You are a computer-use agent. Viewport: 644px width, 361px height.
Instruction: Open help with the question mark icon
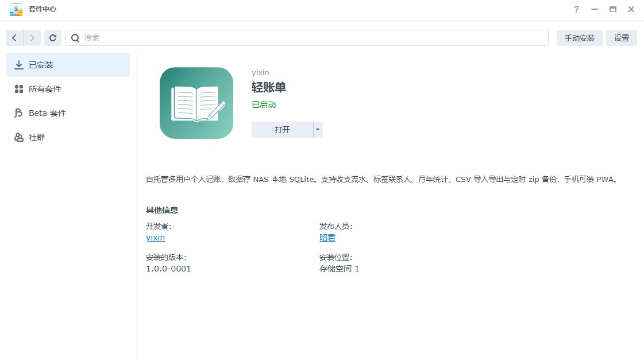click(x=576, y=9)
